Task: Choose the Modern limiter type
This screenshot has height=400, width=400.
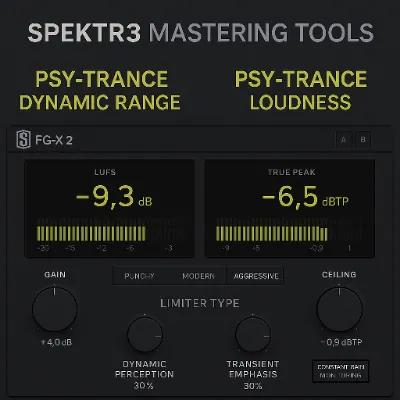Action: coord(198,276)
